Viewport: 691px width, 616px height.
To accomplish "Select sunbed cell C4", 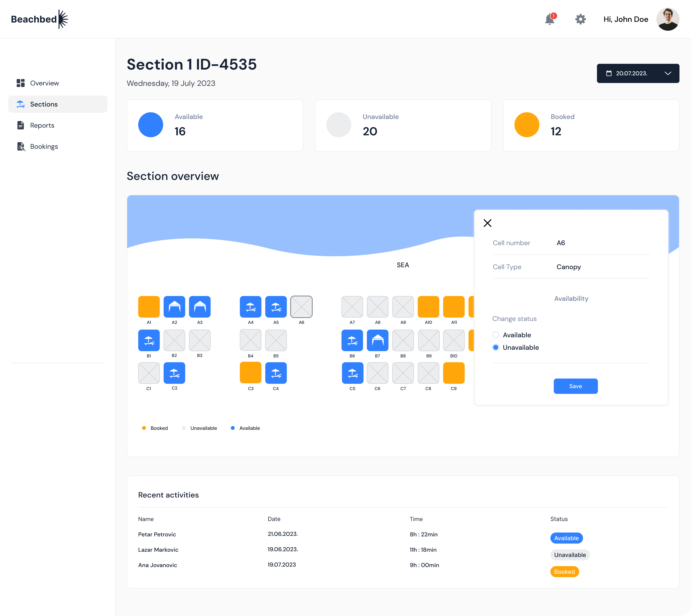I will 276,373.
